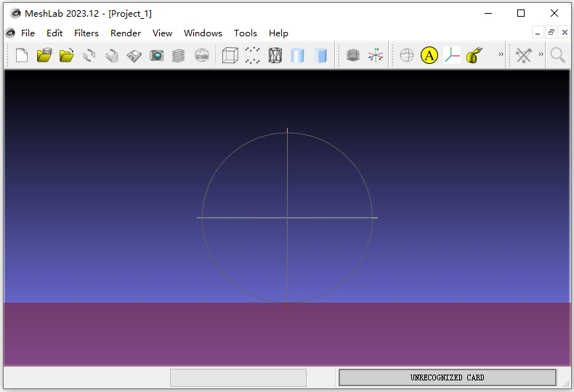
Task: Click the UNRECOGNIZED CARD status button
Action: 447,377
